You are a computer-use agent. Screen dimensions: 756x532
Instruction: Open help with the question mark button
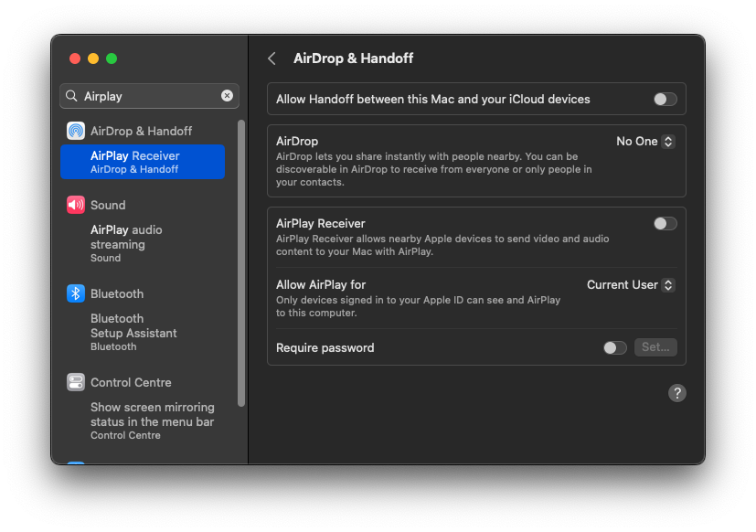677,393
